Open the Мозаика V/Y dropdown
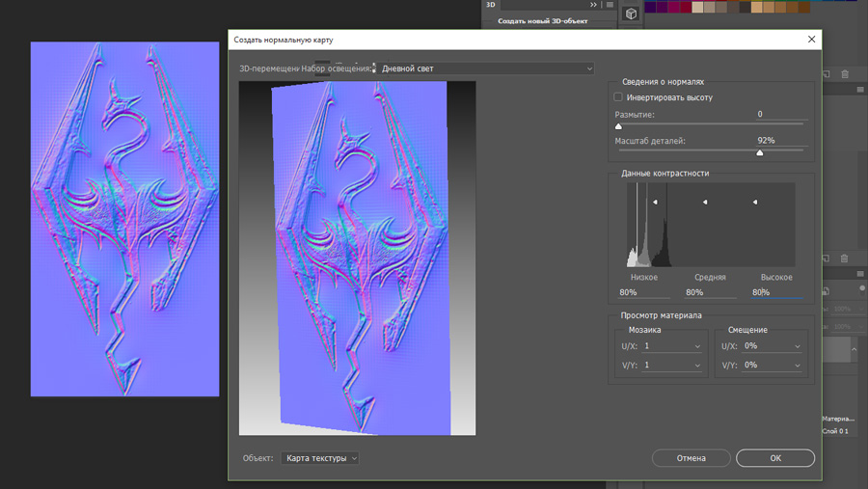The image size is (868, 489). tap(672, 365)
